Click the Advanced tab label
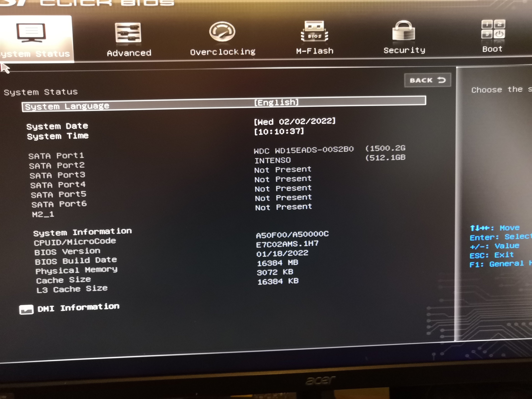This screenshot has width=532, height=399. (129, 53)
